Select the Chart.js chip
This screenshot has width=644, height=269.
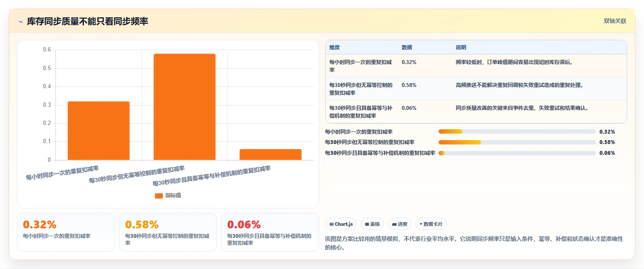click(341, 224)
